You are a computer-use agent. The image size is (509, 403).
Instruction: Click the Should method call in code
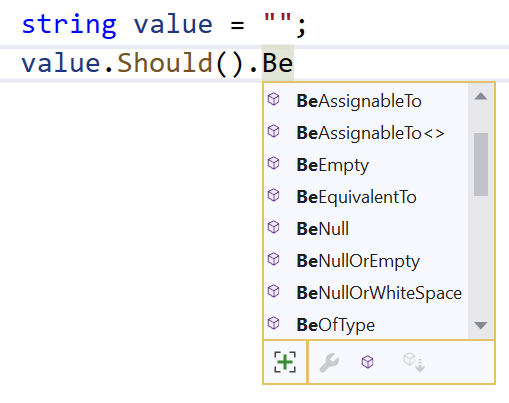click(165, 63)
